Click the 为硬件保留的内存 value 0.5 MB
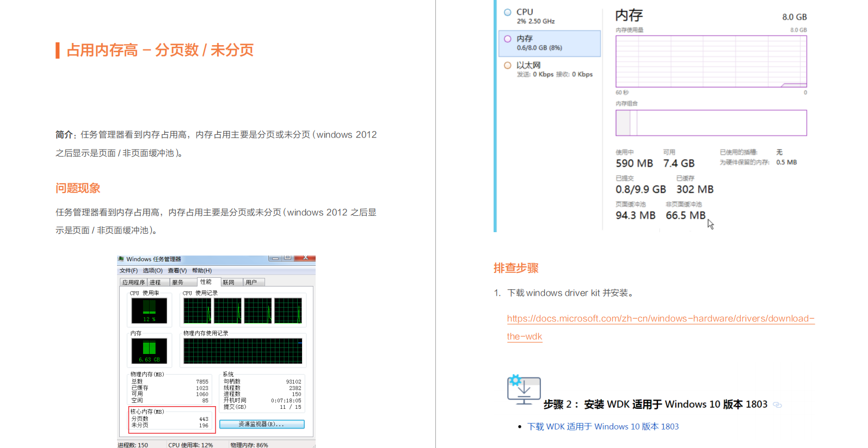 (x=786, y=162)
